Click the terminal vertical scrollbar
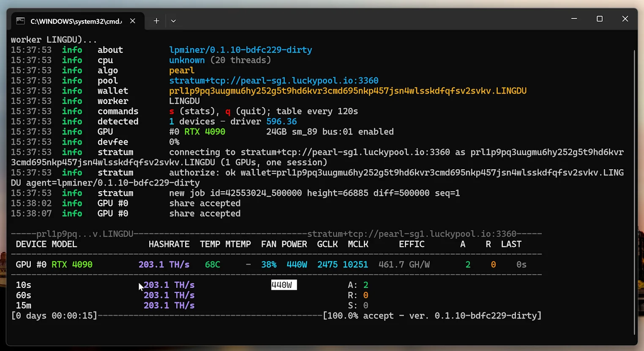The image size is (644, 351). point(634,192)
